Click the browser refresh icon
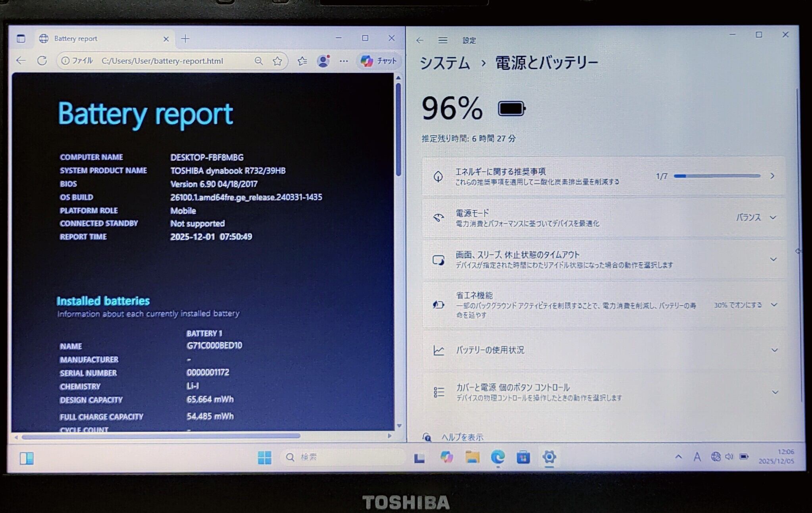Screen dimensions: 812x513 click(42, 61)
